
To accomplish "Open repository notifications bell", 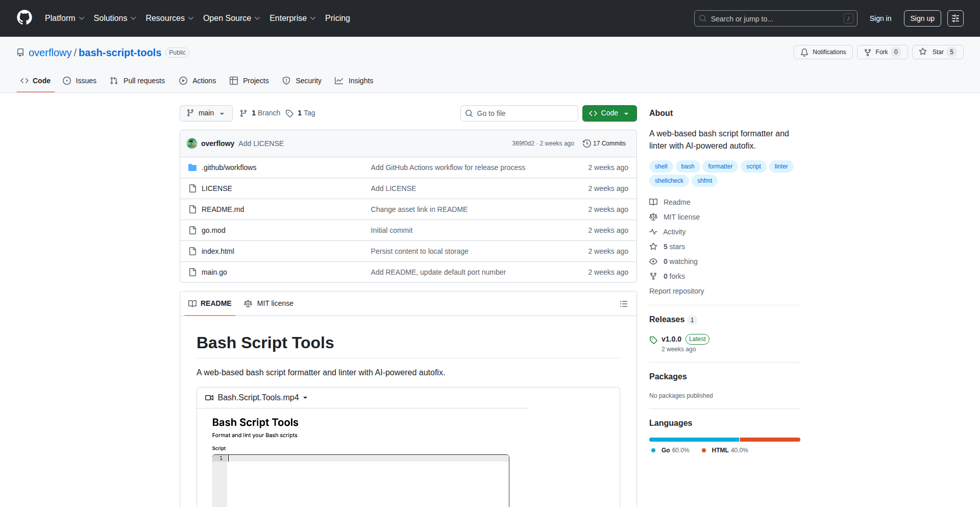I will (x=804, y=52).
